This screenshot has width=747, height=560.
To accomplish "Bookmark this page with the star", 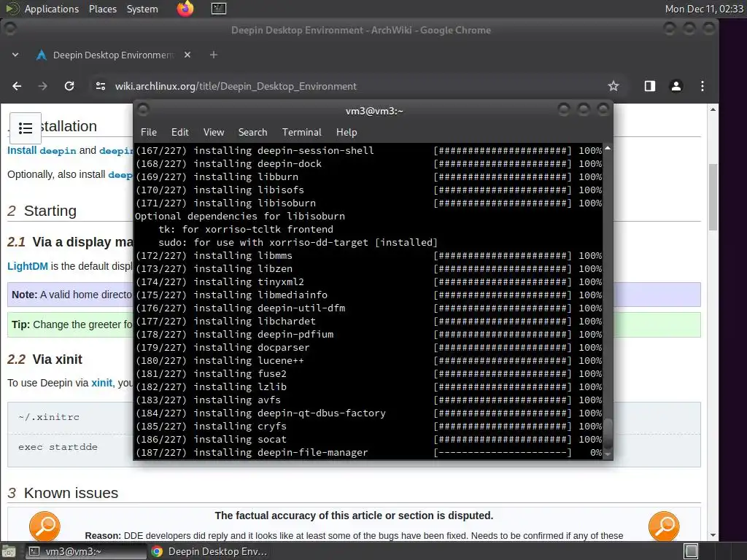I will (x=613, y=86).
